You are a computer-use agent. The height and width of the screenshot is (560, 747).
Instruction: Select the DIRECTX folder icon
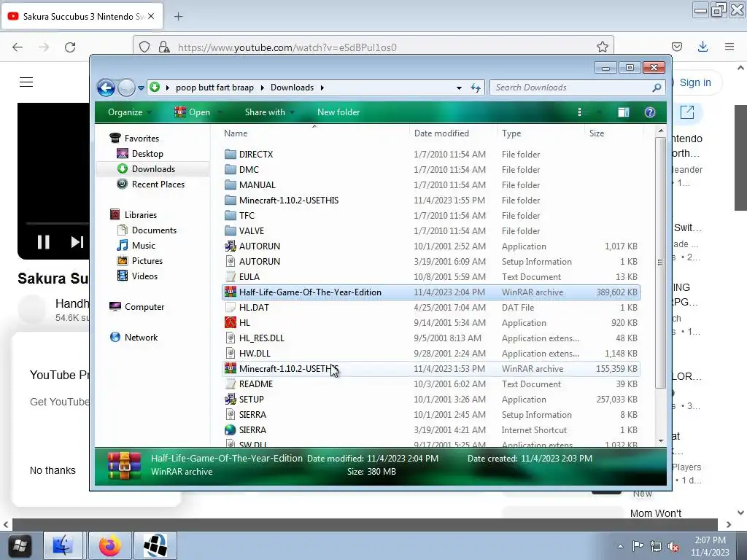[x=231, y=155]
